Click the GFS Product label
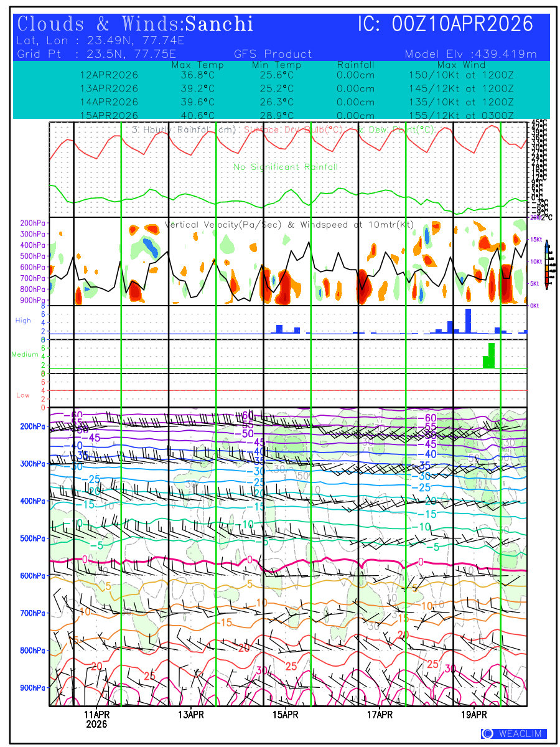 273,54
